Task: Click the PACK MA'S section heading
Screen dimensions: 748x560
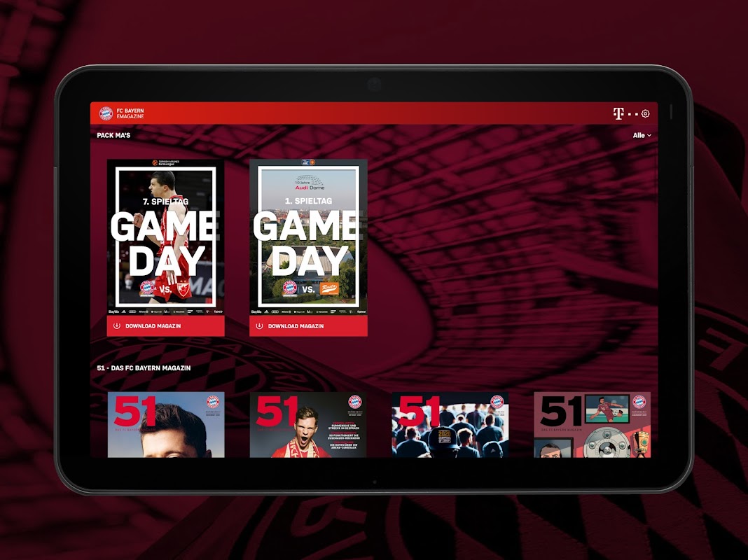Action: click(x=113, y=135)
